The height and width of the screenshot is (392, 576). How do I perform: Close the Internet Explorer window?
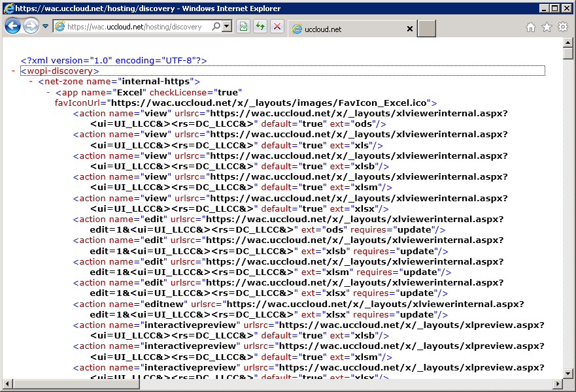pyautogui.click(x=567, y=8)
